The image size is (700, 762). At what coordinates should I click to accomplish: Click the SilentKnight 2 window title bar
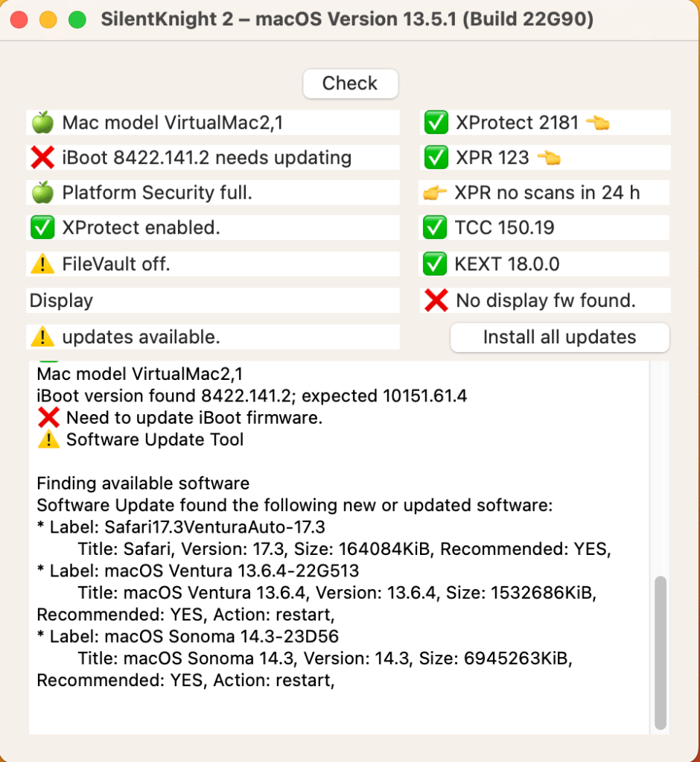[347, 20]
